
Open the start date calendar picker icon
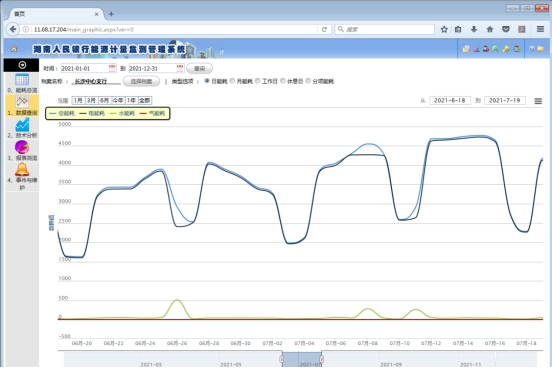112,68
